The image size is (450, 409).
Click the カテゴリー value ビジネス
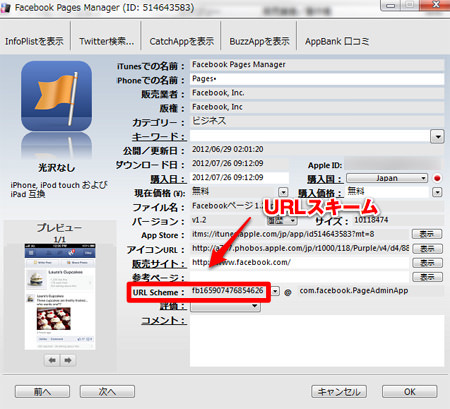point(209,121)
